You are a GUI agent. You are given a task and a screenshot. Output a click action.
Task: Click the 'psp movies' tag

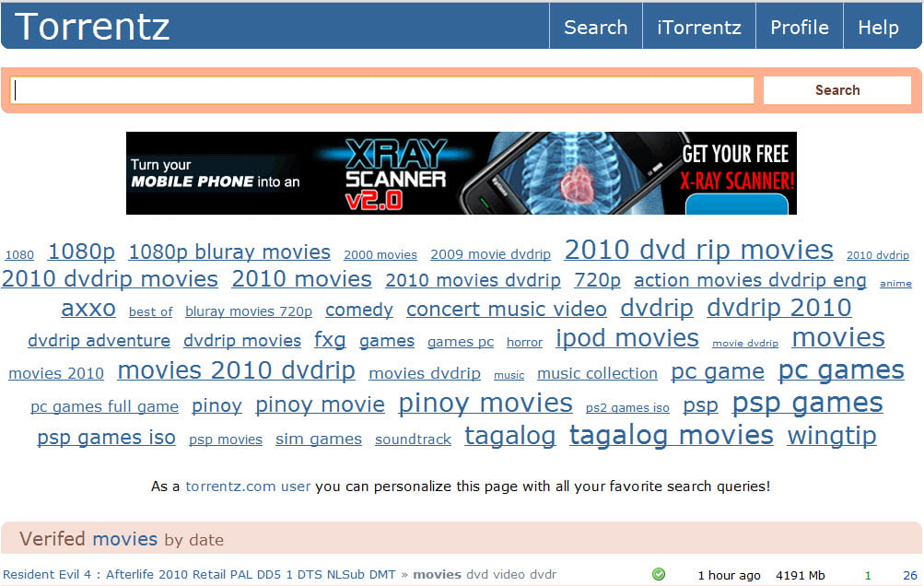point(225,439)
